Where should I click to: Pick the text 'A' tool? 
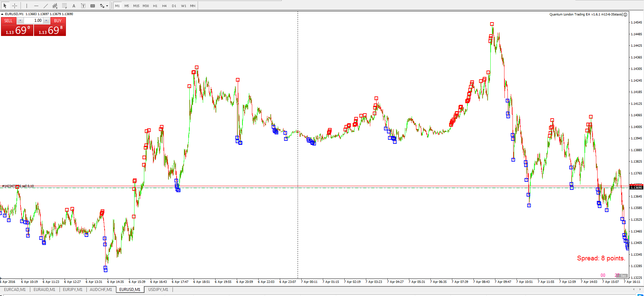pyautogui.click(x=74, y=6)
